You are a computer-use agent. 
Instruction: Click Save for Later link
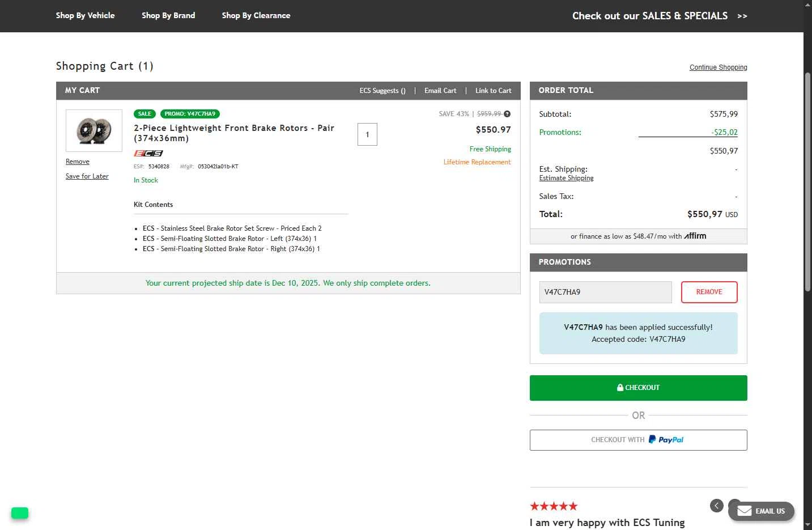(87, 176)
